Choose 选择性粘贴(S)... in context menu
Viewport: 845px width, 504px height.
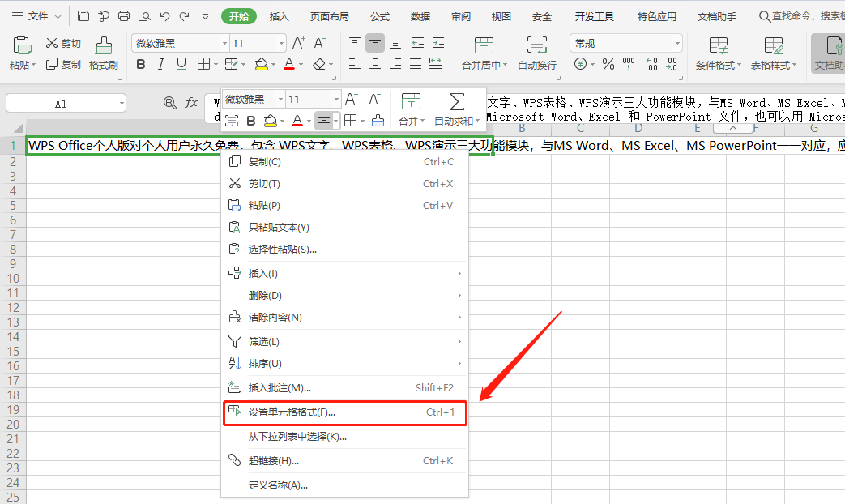click(344, 249)
